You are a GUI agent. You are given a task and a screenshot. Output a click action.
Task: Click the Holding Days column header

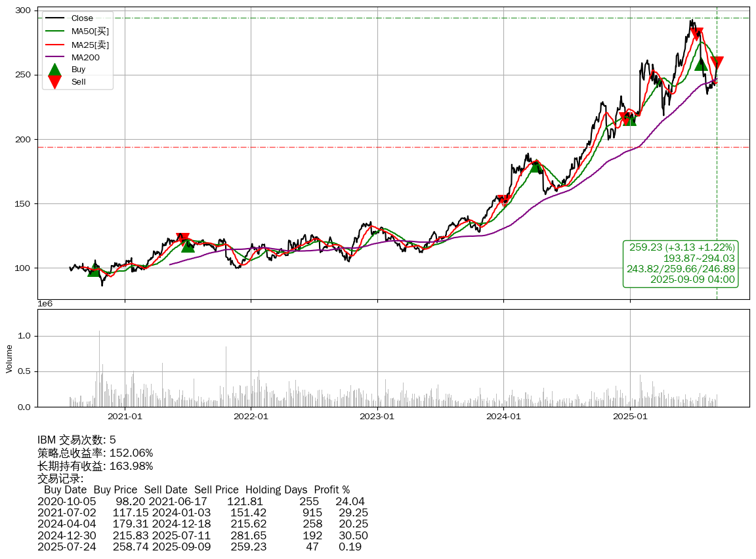click(276, 489)
